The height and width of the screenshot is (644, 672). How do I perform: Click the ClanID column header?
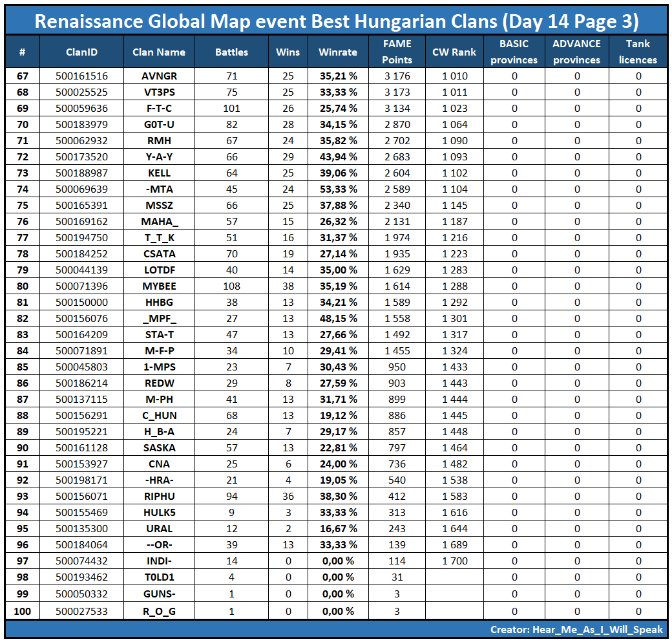82,52
